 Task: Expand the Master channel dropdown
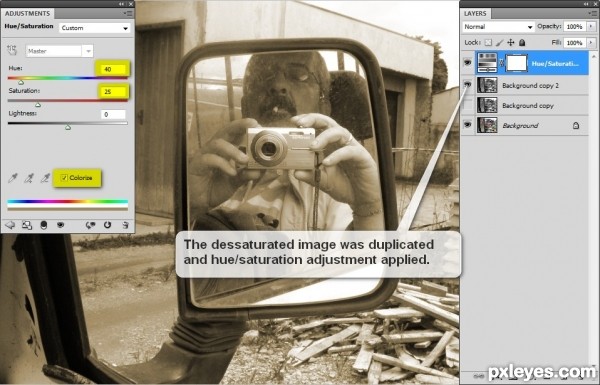[59, 51]
